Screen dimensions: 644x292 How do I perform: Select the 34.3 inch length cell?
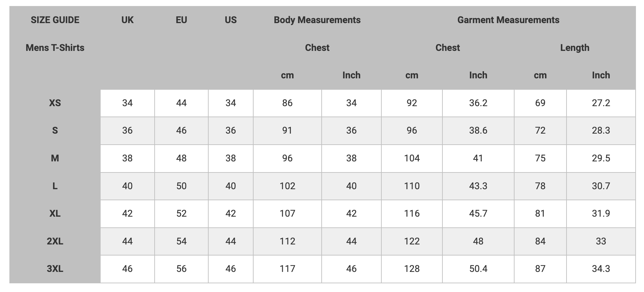click(x=601, y=269)
